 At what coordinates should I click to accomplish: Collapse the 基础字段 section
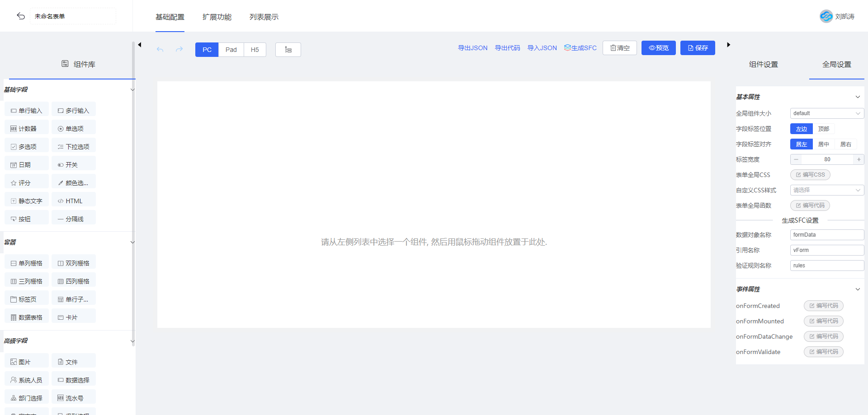pos(132,90)
